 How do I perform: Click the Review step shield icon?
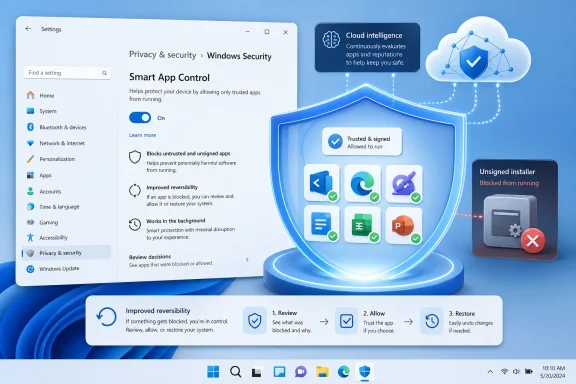tap(255, 320)
